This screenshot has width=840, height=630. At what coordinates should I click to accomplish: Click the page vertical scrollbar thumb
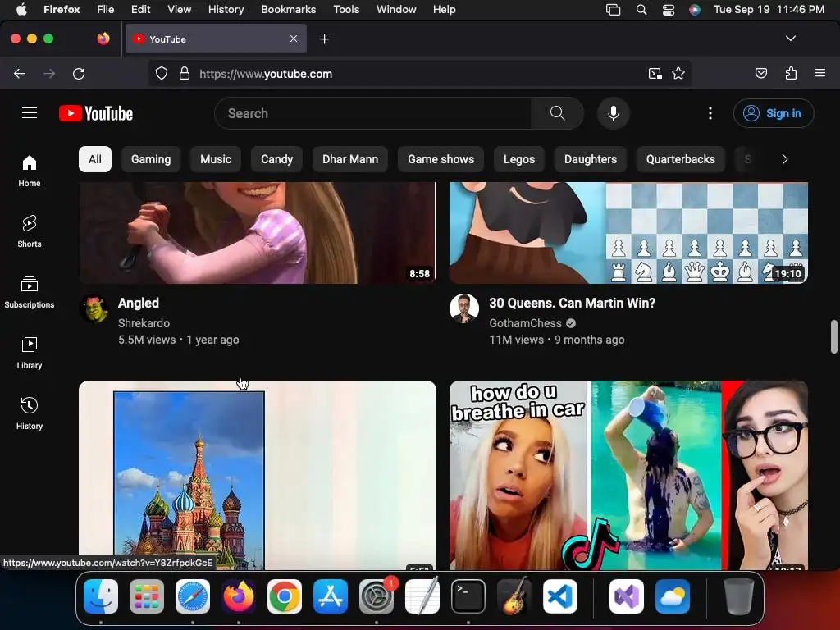tap(833, 337)
